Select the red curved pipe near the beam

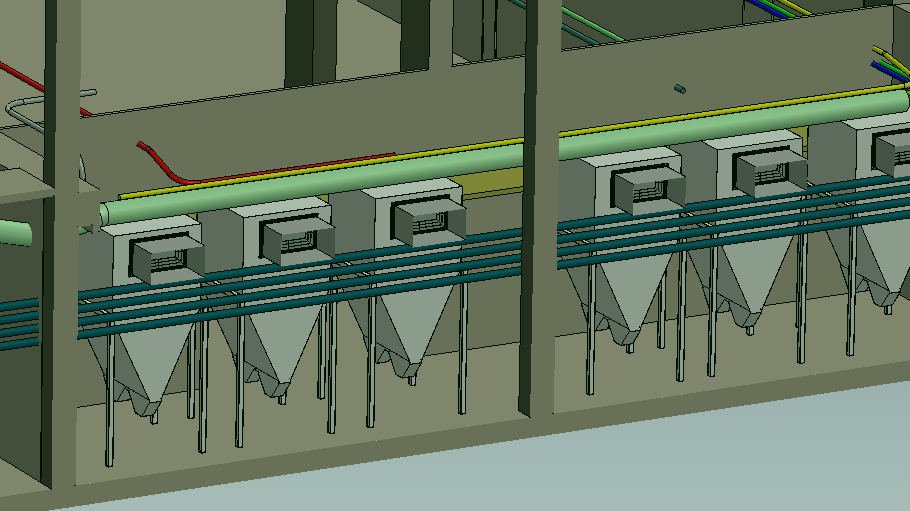tap(170, 166)
